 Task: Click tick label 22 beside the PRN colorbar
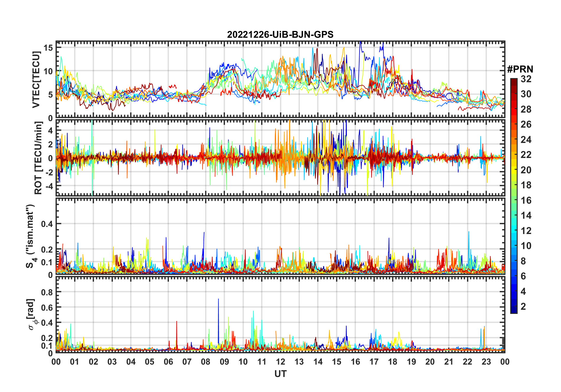pos(526,154)
